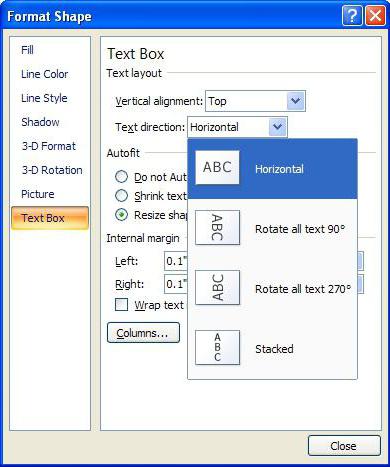Click the Rotate 270° ABC preview icon

point(217,287)
